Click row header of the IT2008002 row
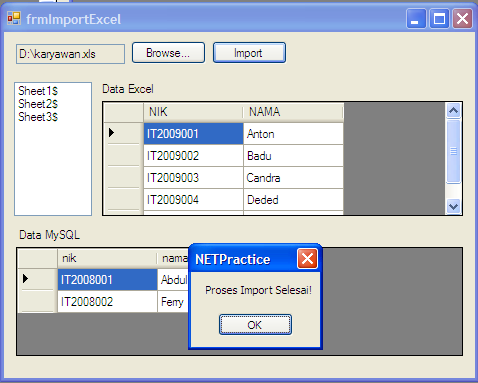The width and height of the screenshot is (478, 383). coord(37,301)
